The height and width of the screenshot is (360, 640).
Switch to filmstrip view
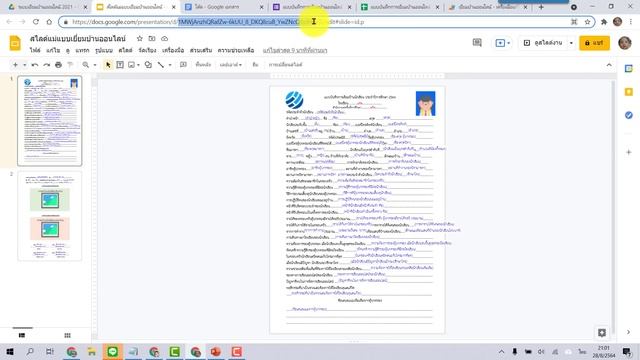(x=22, y=335)
